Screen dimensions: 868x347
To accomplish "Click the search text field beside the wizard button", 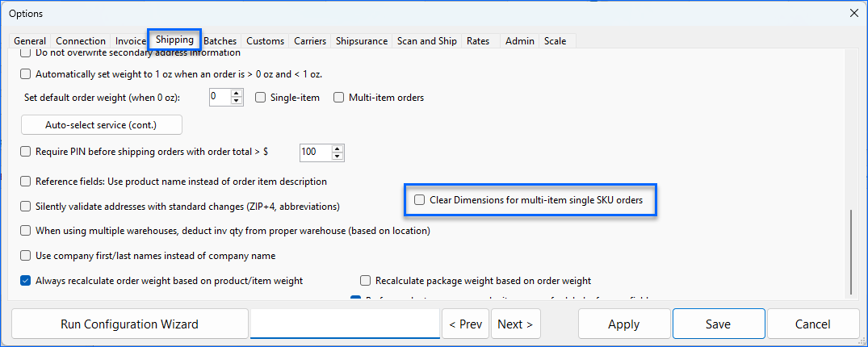I will point(345,324).
